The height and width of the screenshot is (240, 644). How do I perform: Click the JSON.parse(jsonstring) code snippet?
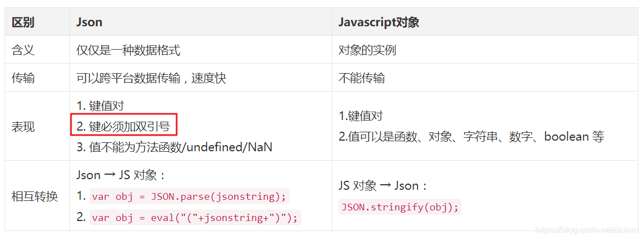tap(189, 196)
